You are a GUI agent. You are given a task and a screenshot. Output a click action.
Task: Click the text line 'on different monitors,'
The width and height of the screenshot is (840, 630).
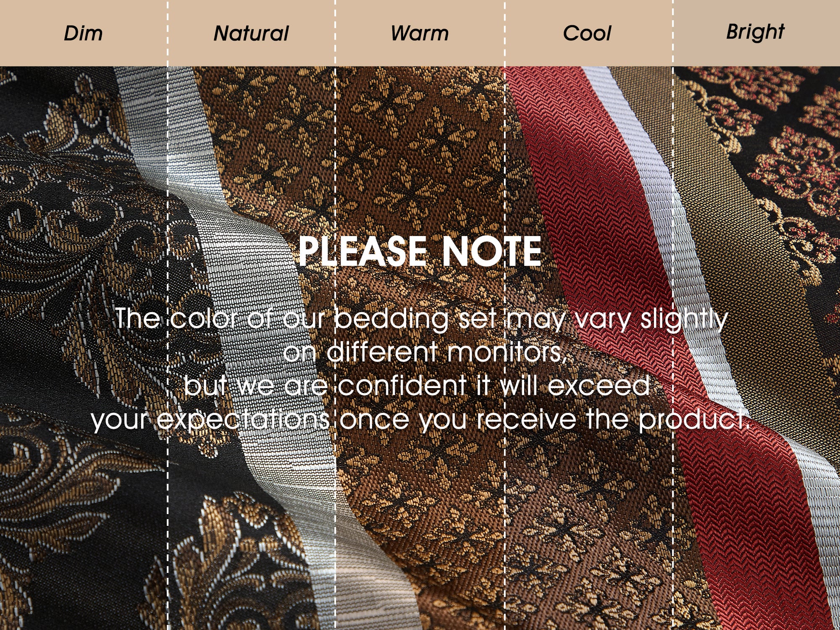(x=425, y=352)
